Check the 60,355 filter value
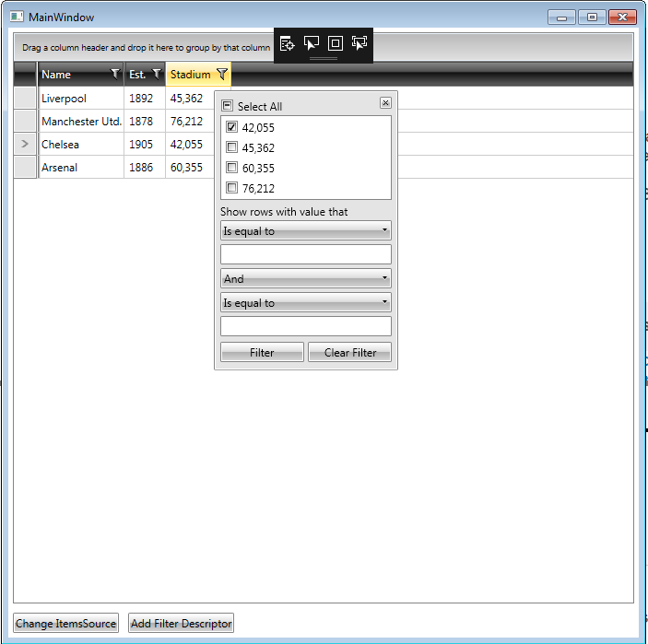Screen dimensions: 648x644 232,168
